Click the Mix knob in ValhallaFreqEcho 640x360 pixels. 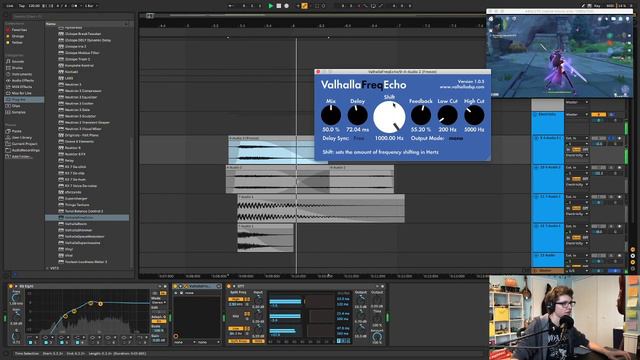331,115
